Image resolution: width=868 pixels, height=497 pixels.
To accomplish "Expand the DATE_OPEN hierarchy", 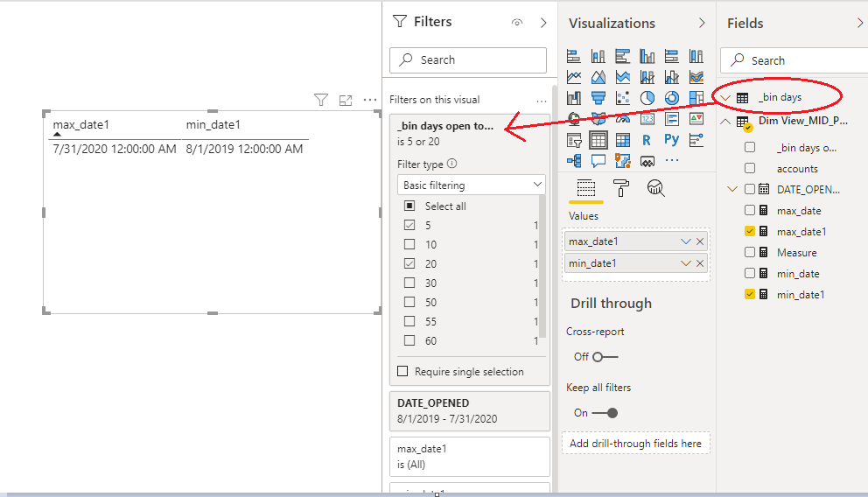I will (x=732, y=189).
